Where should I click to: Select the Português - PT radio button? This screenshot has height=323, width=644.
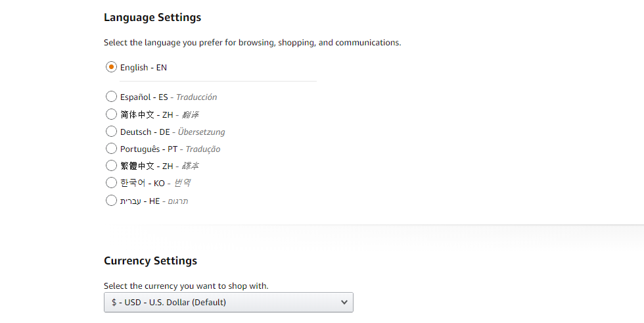[111, 149]
